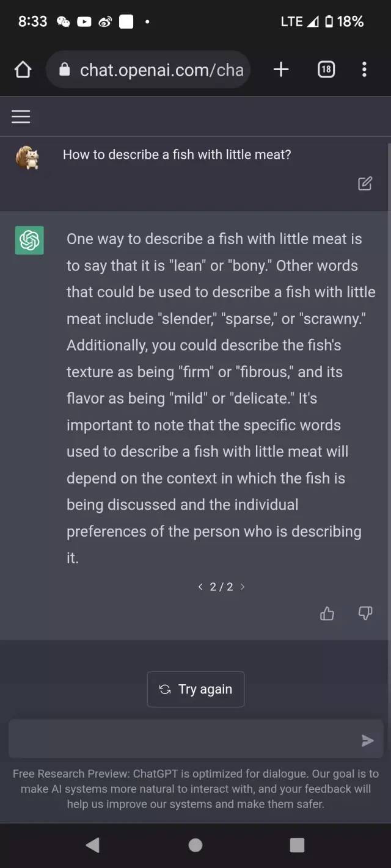Open a new browser tab
This screenshot has height=868, width=391.
[281, 70]
